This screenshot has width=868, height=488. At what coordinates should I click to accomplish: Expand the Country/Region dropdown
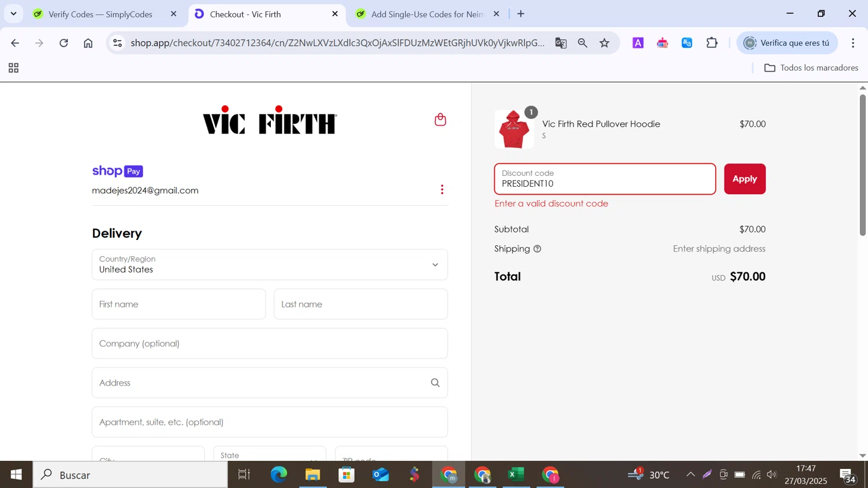click(270, 265)
